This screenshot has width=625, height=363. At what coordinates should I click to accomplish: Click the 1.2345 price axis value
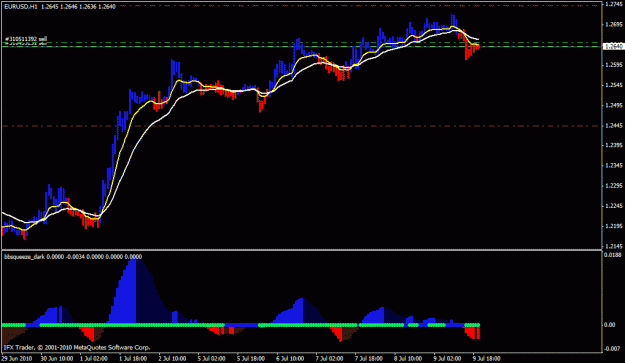(613, 165)
